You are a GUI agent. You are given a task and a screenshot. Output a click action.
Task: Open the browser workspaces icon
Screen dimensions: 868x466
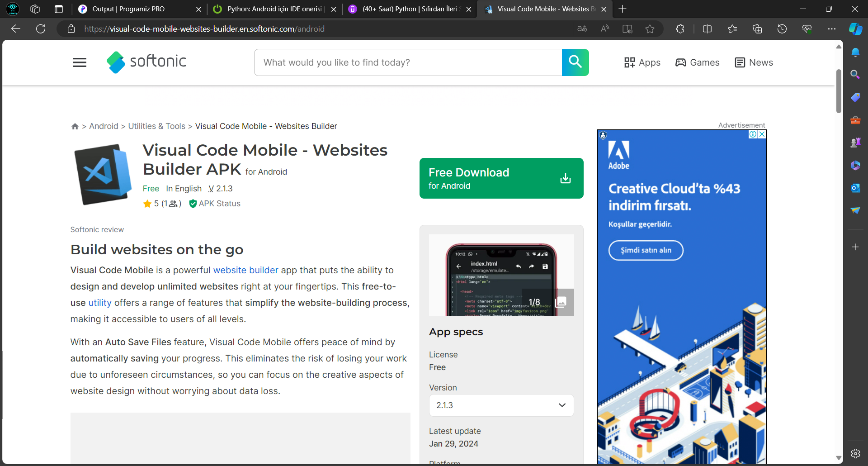(35, 9)
